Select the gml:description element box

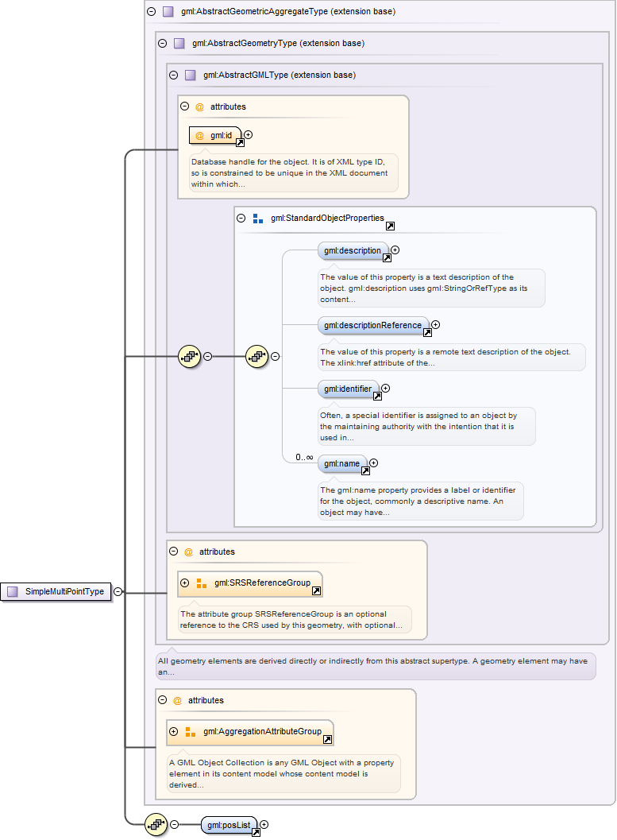pyautogui.click(x=352, y=250)
